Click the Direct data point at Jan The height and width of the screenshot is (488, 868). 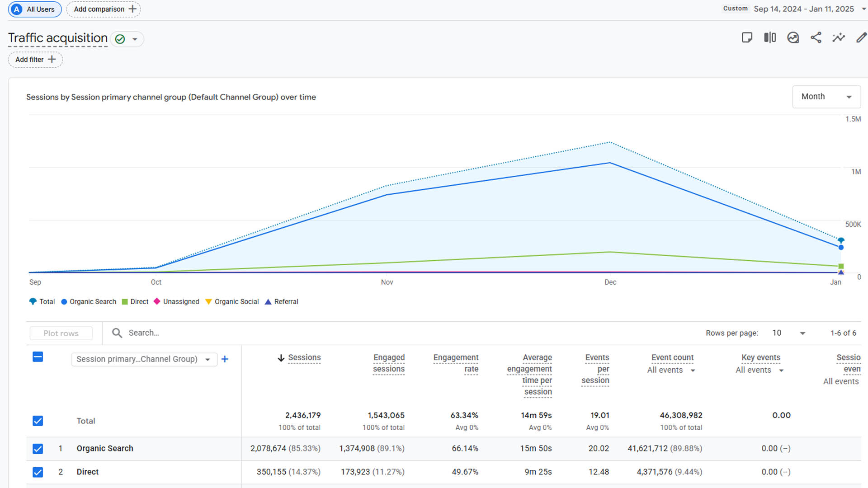841,266
